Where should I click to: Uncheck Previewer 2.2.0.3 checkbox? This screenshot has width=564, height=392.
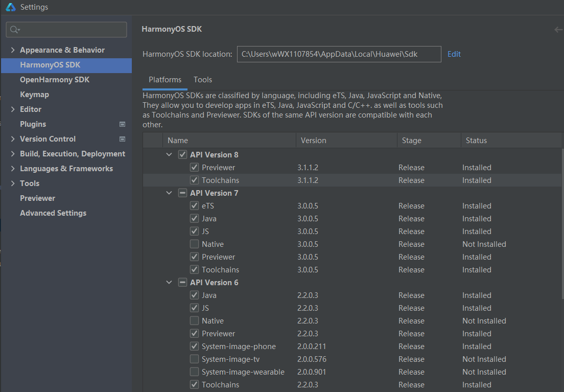tap(194, 334)
